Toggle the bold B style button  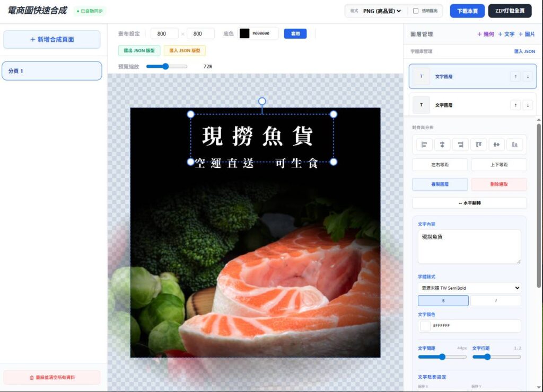click(x=443, y=301)
